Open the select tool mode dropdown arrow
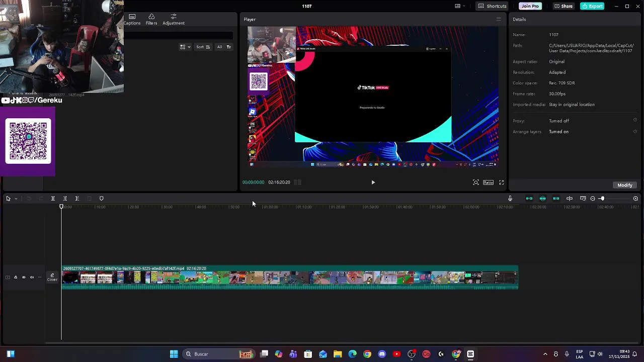644x362 pixels. click(16, 199)
